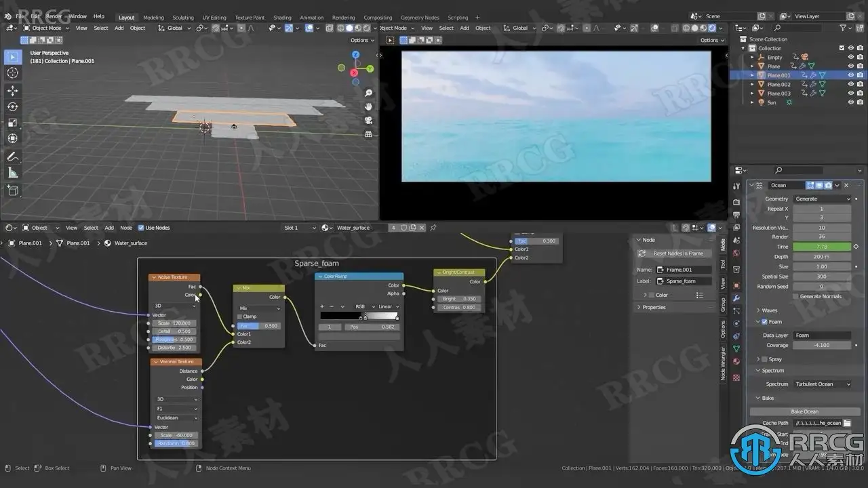Activate the Move tool
Image resolution: width=868 pixels, height=488 pixels.
coord(12,91)
